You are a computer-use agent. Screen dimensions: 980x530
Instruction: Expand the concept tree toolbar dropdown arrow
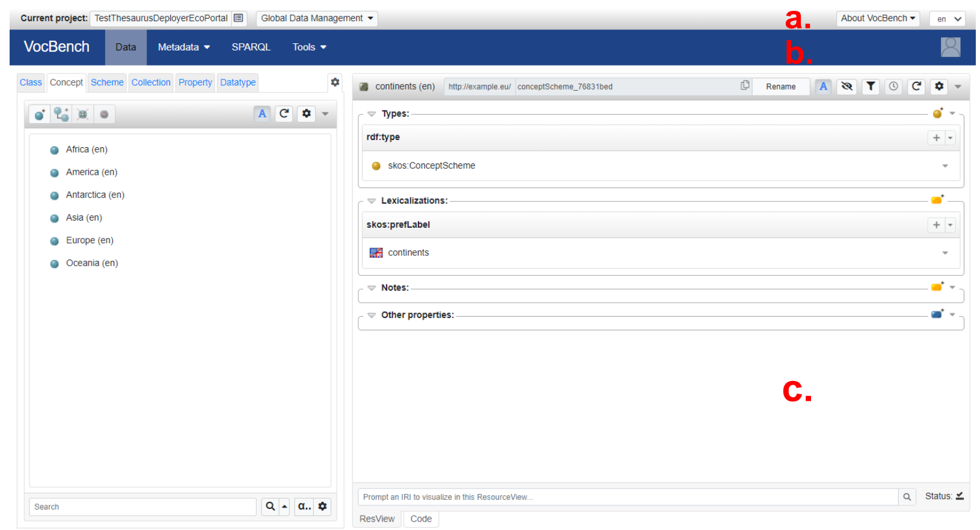click(x=325, y=114)
